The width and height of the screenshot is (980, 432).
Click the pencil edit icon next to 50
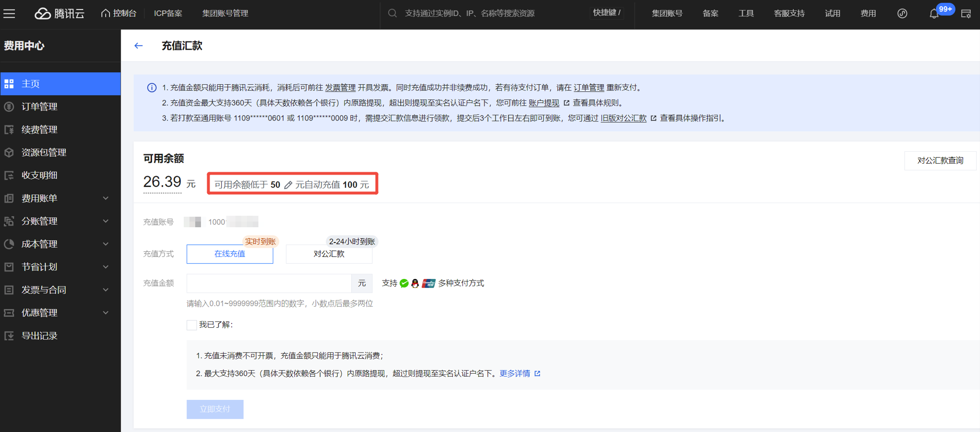288,185
